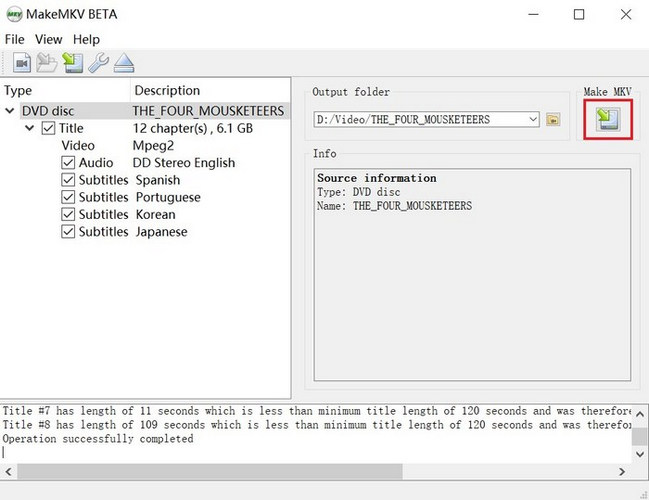The image size is (649, 500).
Task: Open the File menu
Action: [14, 39]
